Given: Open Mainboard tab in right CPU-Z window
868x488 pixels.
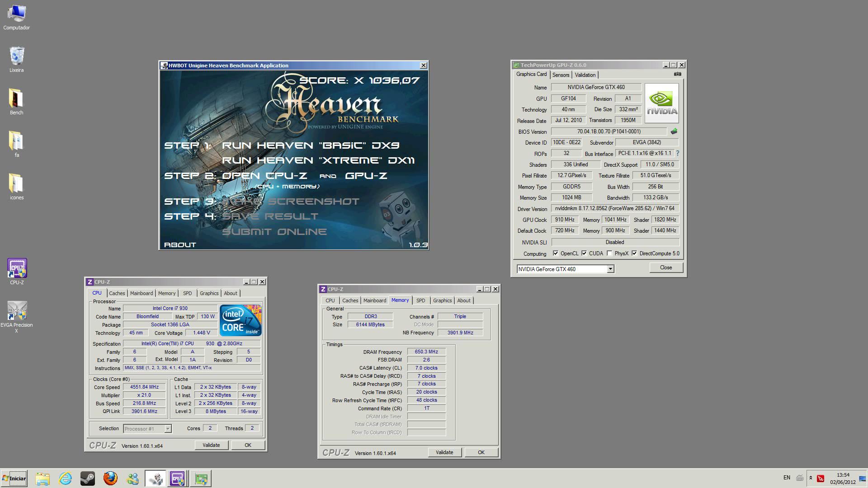Looking at the screenshot, I should (375, 300).
